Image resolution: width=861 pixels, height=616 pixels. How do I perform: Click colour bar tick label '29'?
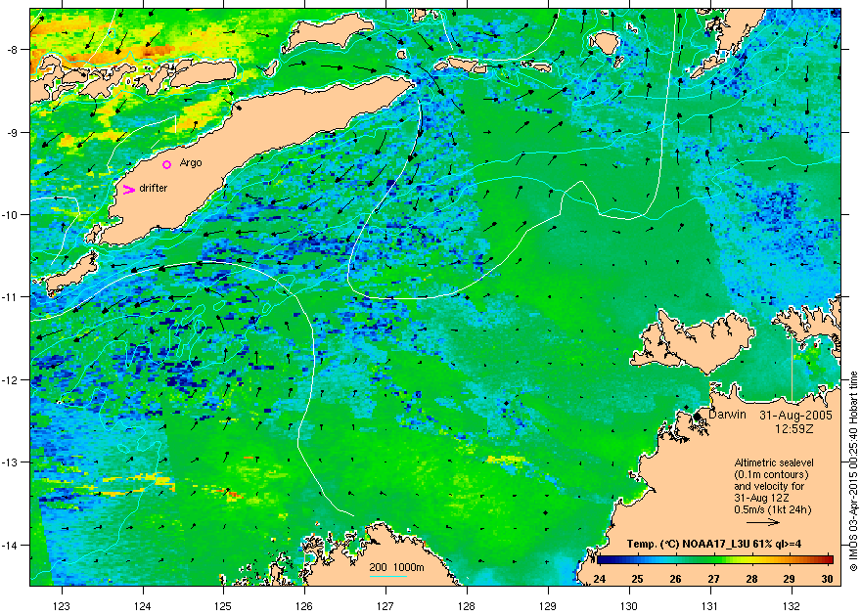(x=790, y=579)
